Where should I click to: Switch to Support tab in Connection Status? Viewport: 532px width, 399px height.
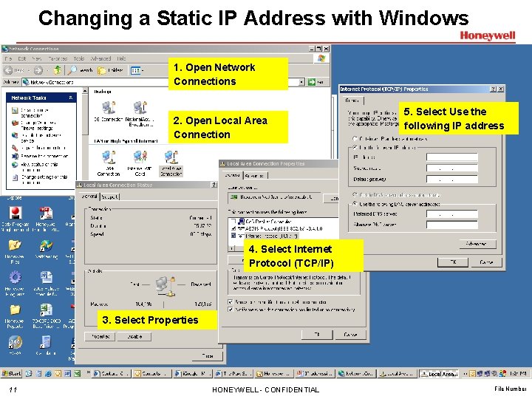click(x=109, y=197)
